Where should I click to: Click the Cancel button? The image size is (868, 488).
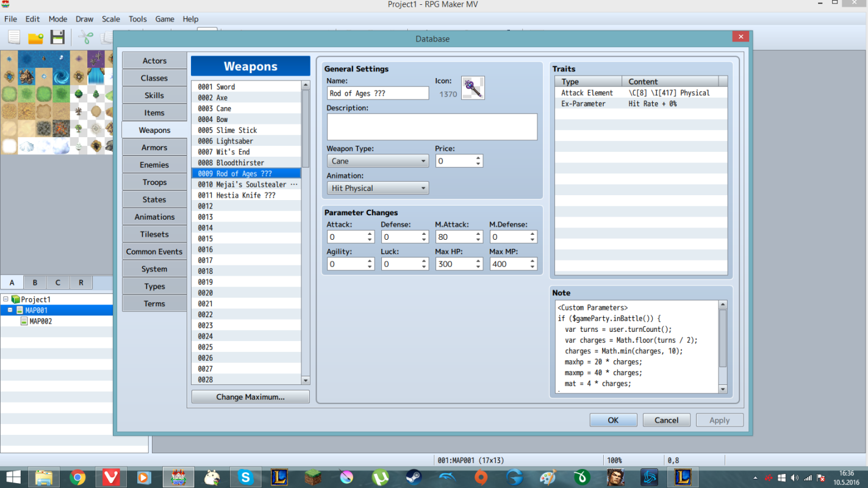pos(666,420)
